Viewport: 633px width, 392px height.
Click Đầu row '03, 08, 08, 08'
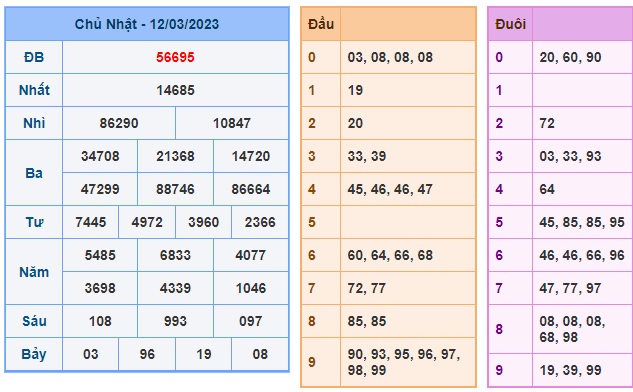(390, 57)
